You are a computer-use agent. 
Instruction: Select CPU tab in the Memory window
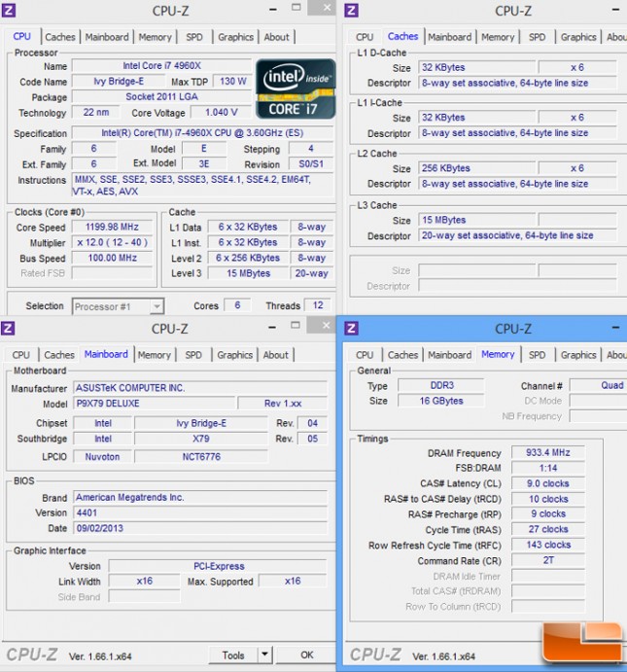(365, 355)
